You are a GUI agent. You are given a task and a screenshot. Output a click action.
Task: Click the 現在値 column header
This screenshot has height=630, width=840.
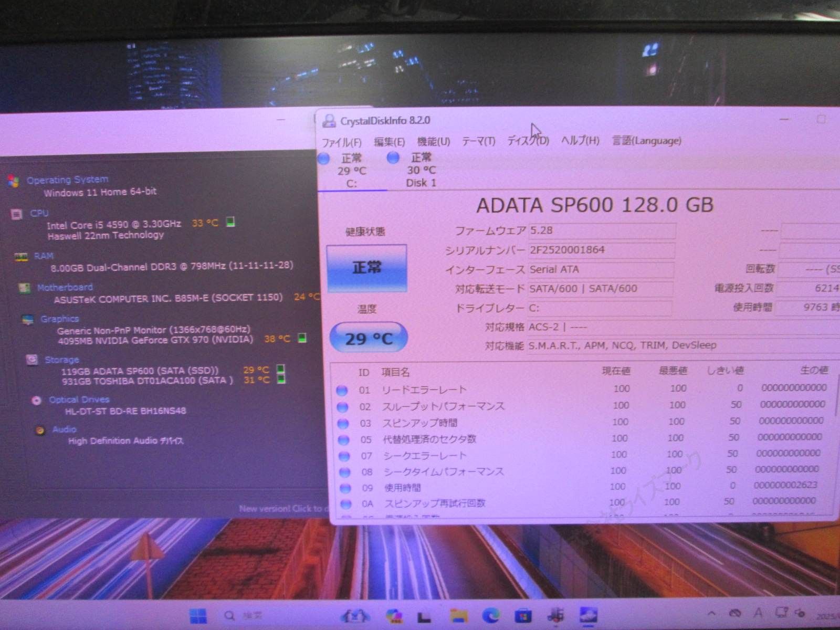coord(616,371)
